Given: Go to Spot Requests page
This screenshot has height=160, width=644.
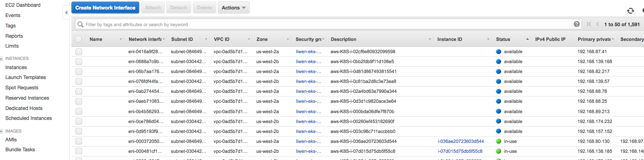Looking at the screenshot, I should tap(22, 88).
